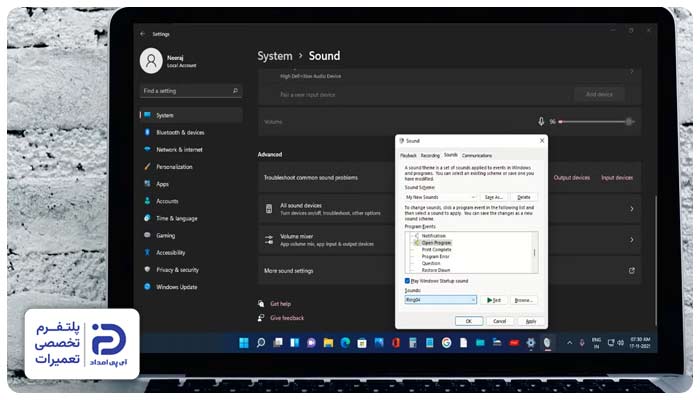Expand All sound devices chevron
The width and height of the screenshot is (700, 400).
(632, 209)
